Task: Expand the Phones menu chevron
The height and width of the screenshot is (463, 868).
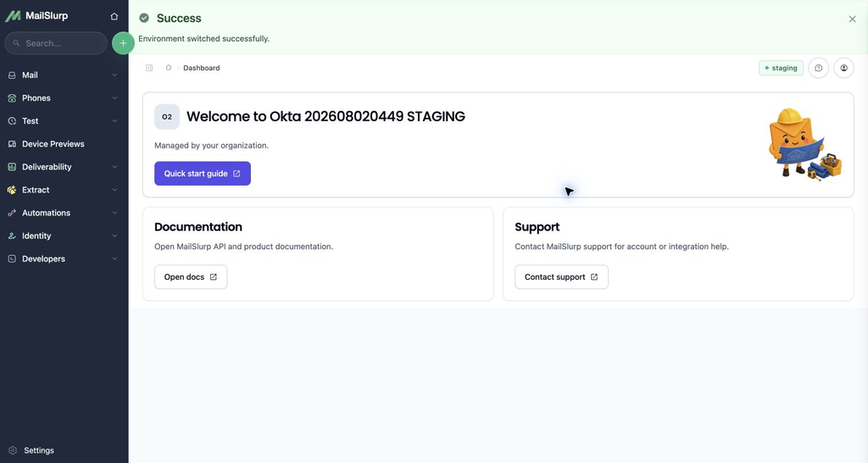Action: [x=114, y=98]
